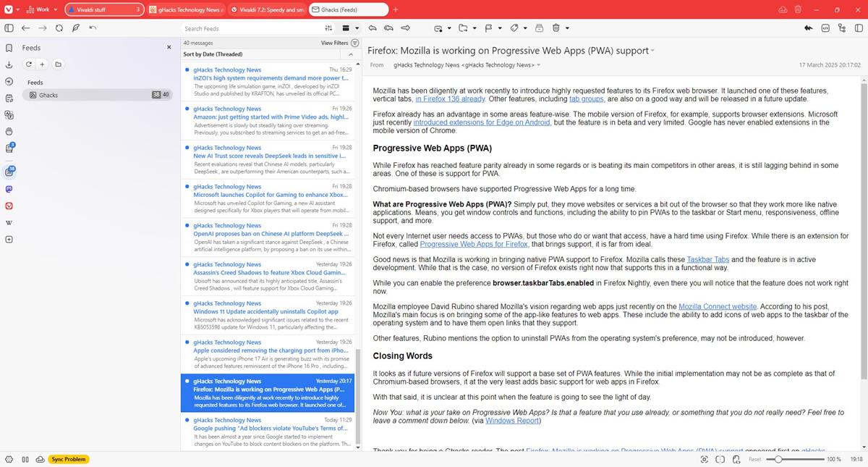Click the Mastodon web panel icon
Image resolution: width=868 pixels, height=467 pixels.
[9, 189]
